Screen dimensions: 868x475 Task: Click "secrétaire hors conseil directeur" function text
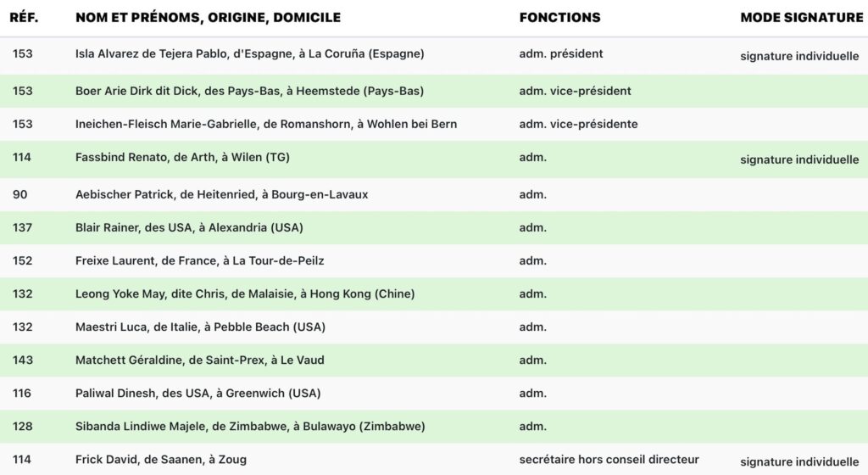coord(609,459)
